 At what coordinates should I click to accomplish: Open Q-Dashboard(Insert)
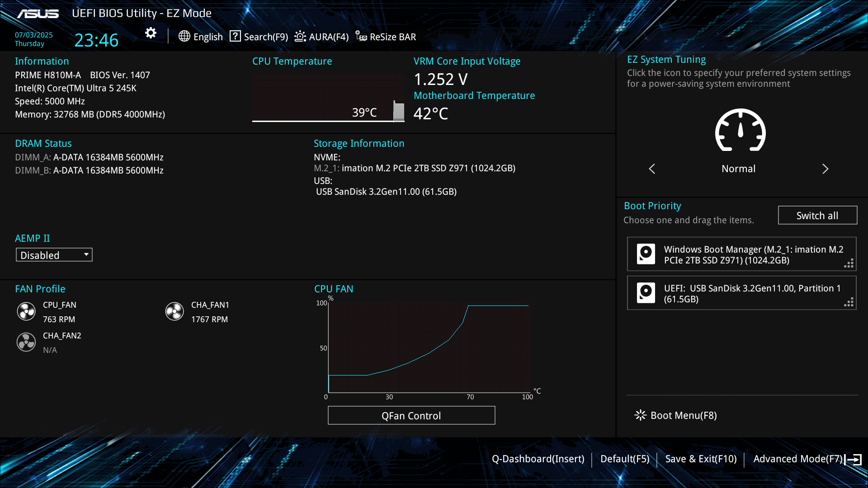click(x=538, y=459)
